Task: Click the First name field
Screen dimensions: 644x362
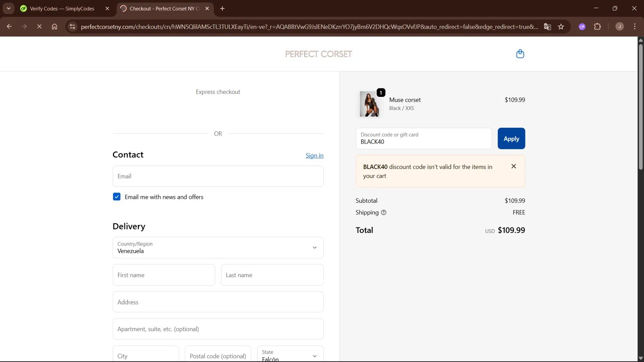Action: click(x=164, y=275)
